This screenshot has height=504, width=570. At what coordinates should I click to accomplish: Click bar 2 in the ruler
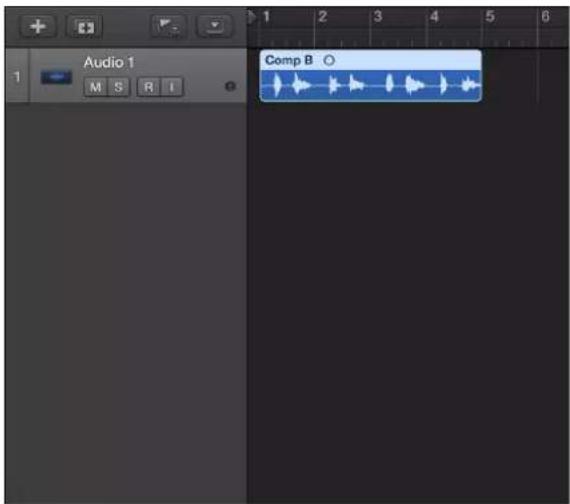[x=322, y=17]
